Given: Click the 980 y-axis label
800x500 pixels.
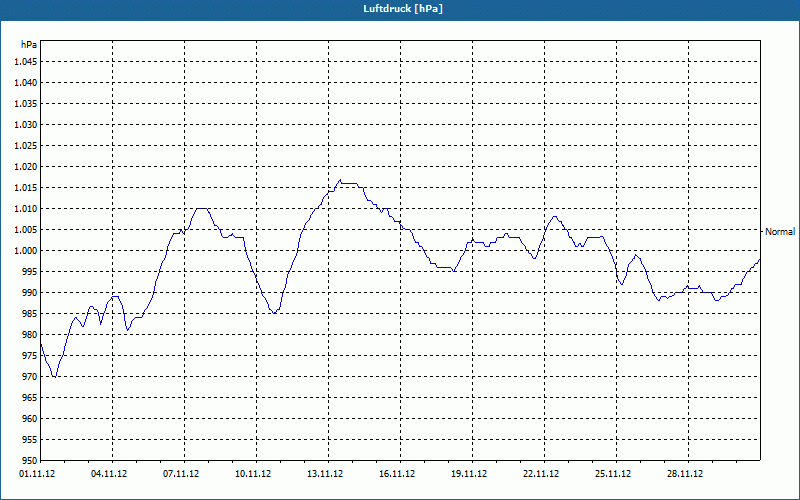Looking at the screenshot, I should pos(30,335).
